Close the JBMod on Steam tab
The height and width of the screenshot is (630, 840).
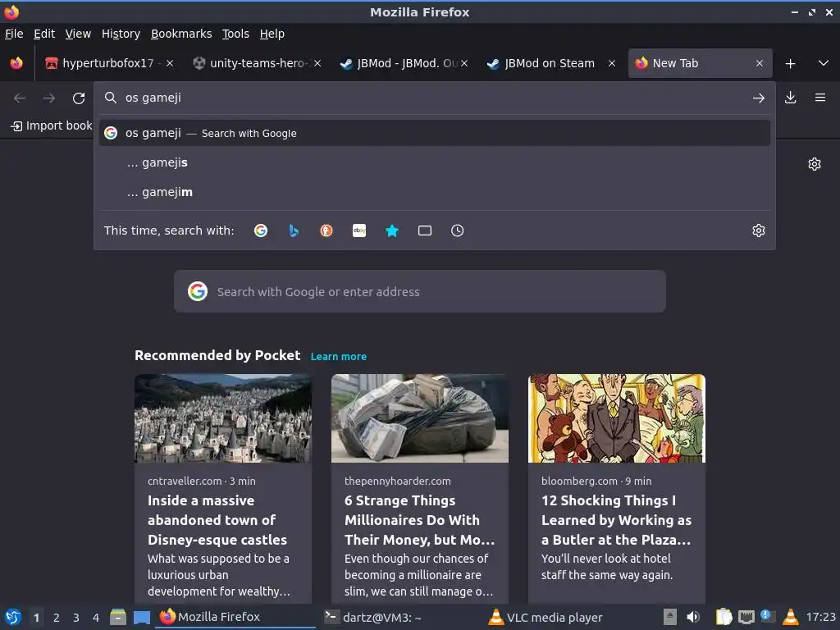pos(612,63)
